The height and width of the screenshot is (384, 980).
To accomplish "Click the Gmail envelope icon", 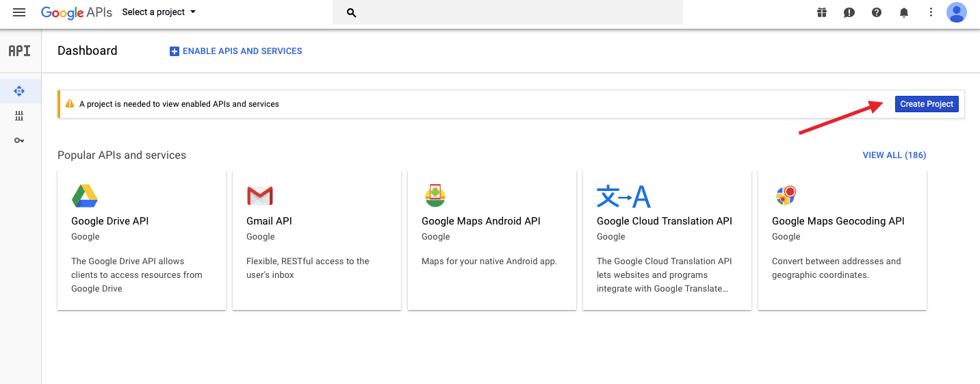I will pyautogui.click(x=260, y=196).
